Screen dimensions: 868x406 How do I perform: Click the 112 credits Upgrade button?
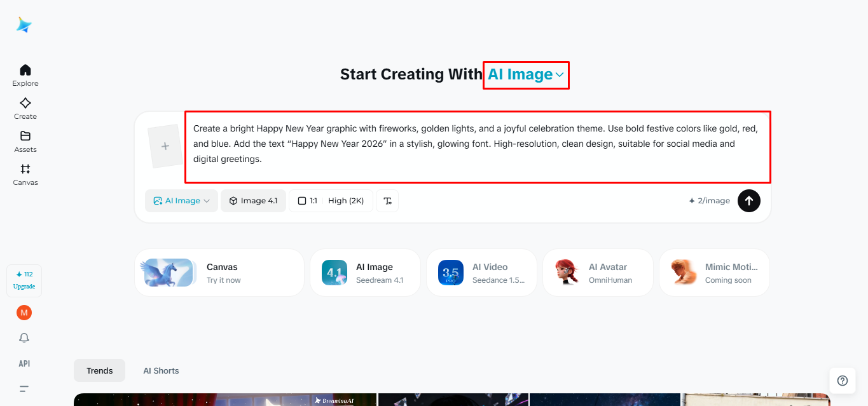point(24,280)
